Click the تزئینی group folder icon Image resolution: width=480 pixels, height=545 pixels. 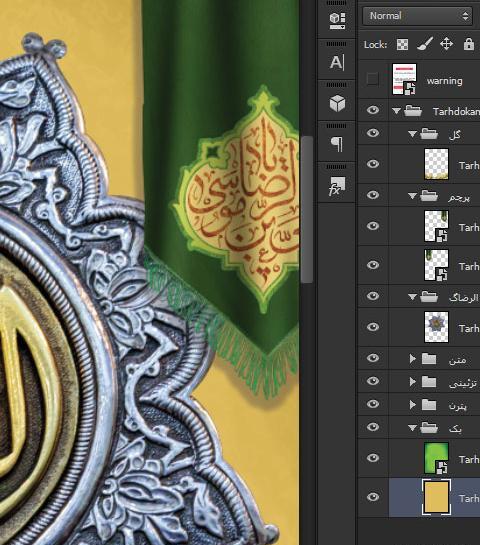[429, 382]
